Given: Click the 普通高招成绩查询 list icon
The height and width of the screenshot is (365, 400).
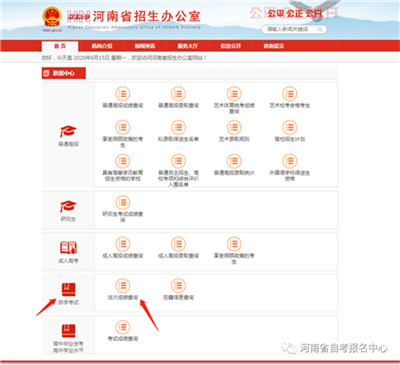Looking at the screenshot, I should (x=123, y=94).
